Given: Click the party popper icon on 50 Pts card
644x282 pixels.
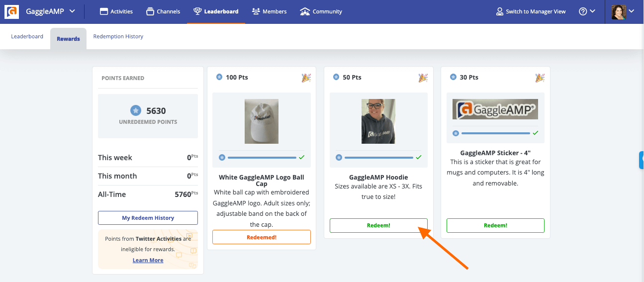Looking at the screenshot, I should (423, 78).
